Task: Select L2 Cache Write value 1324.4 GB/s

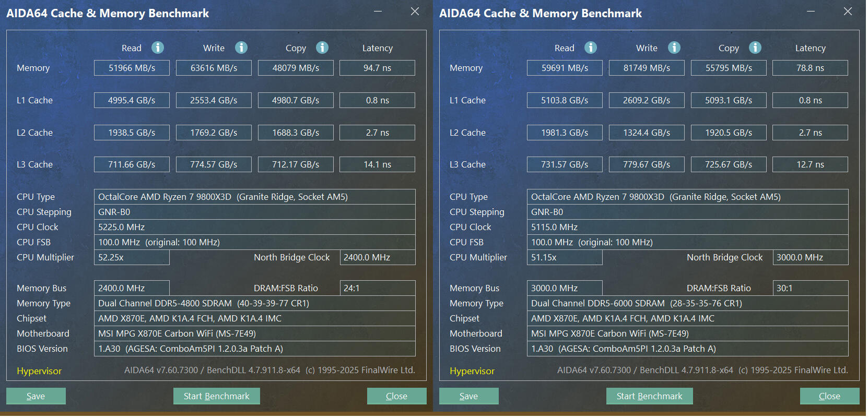Action: coord(647,133)
